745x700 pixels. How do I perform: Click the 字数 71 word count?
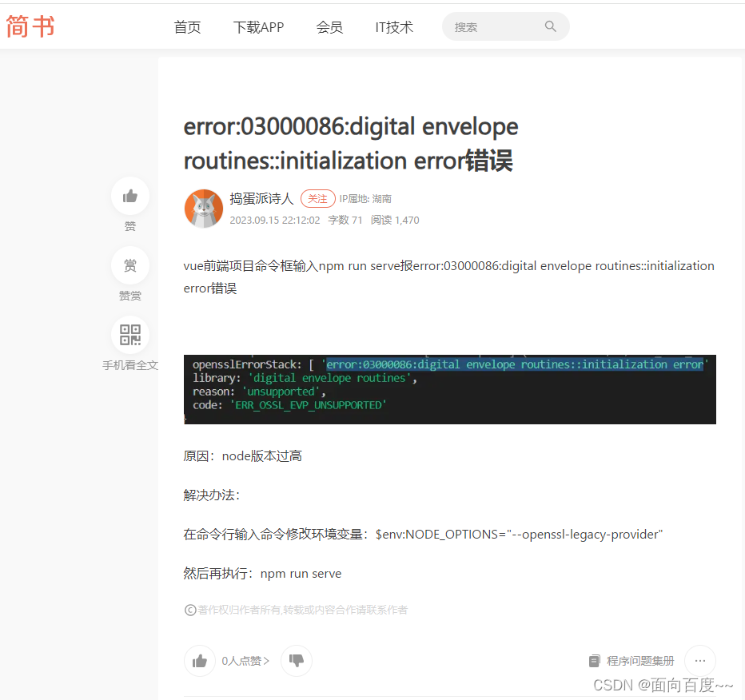click(345, 221)
